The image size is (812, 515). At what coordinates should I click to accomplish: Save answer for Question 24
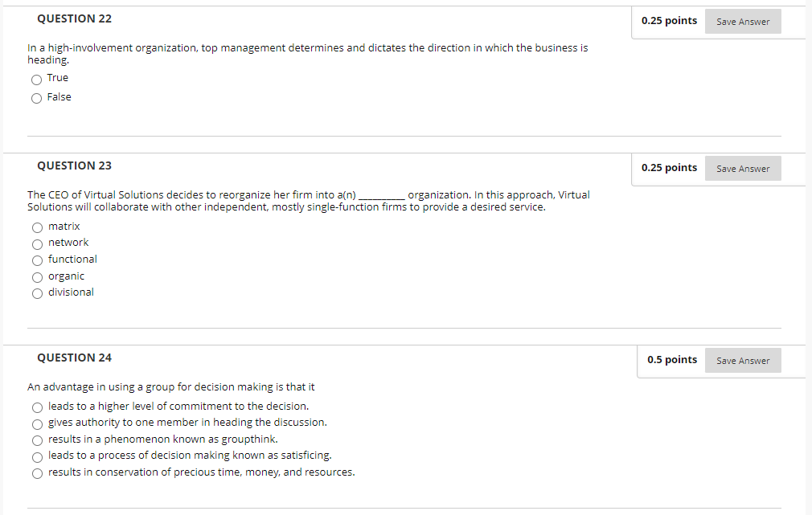point(742,360)
